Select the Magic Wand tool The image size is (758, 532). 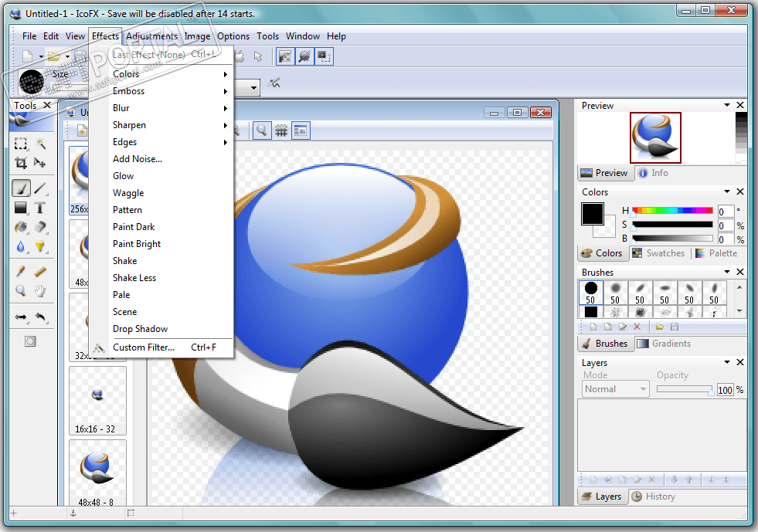[x=40, y=144]
